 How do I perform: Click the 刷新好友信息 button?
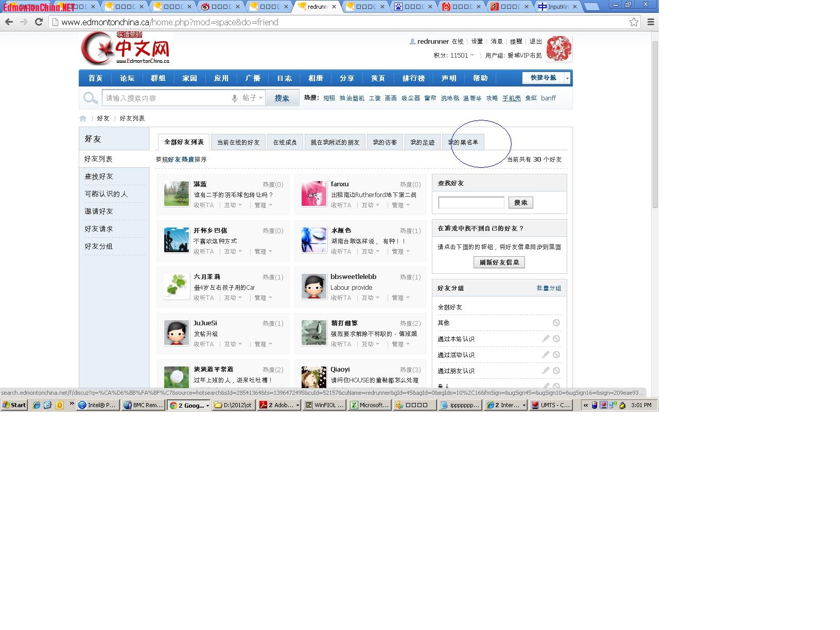499,262
